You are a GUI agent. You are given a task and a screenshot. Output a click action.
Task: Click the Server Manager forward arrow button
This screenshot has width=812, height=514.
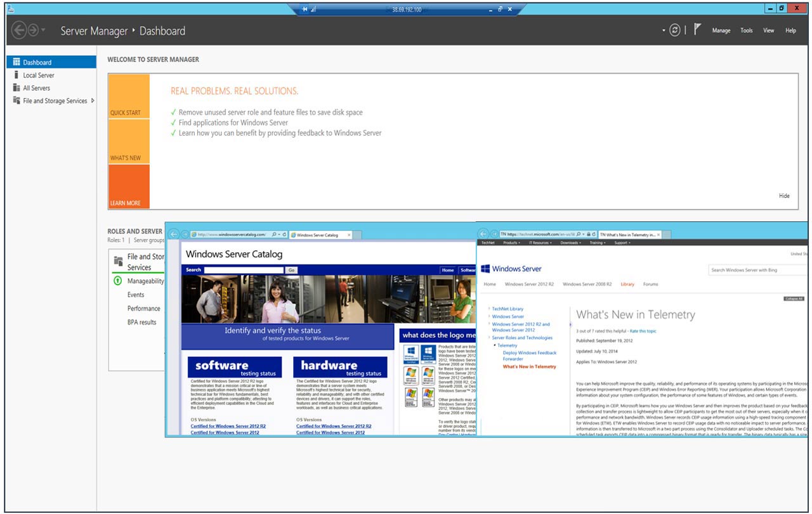coord(33,30)
